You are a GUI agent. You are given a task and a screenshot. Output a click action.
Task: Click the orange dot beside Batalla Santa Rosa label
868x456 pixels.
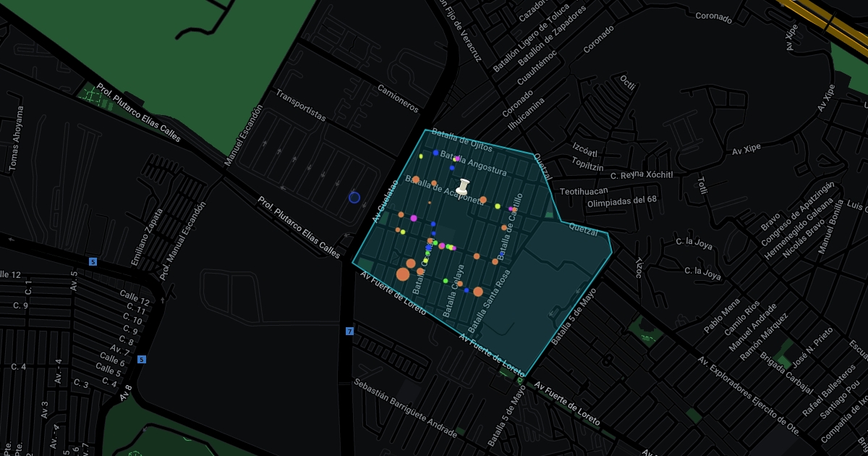pyautogui.click(x=478, y=292)
